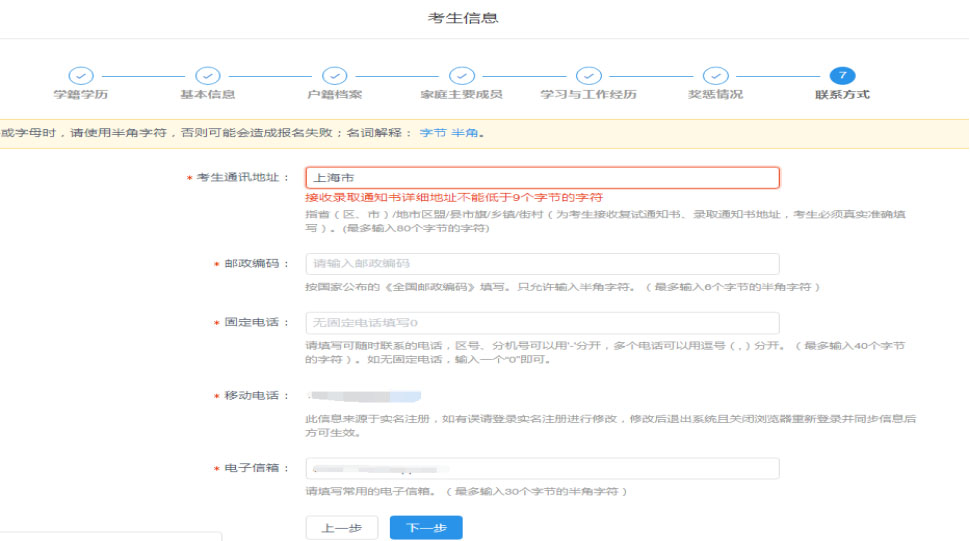Click the 学籍学历 step checkmark icon
Image resolution: width=970 pixels, height=541 pixels.
point(81,76)
